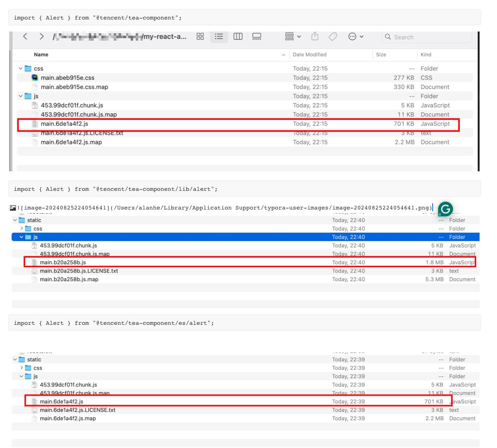Click file icon of main.b20a258b.js.LICENSE.txt
Viewport: 497px width, 448px height.
point(34,271)
